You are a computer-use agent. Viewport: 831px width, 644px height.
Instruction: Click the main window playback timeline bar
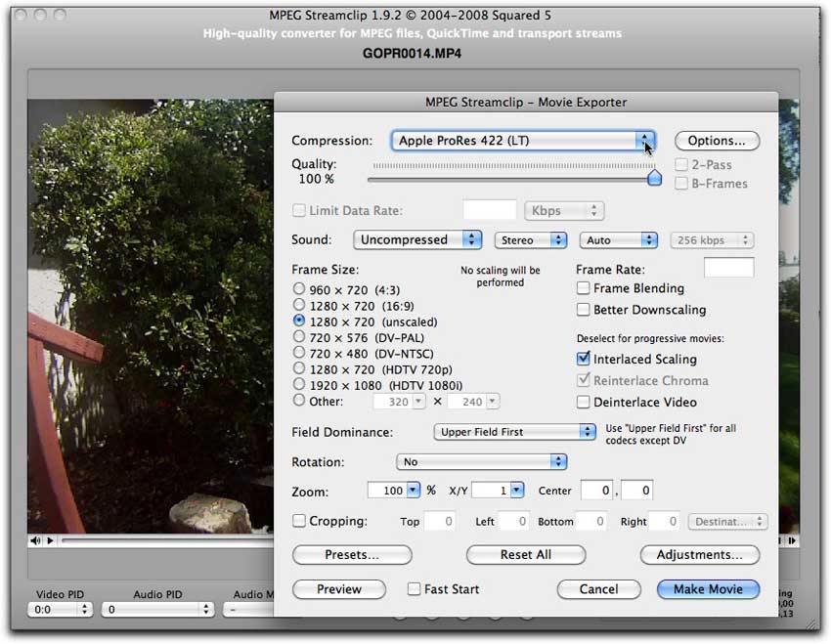pyautogui.click(x=167, y=540)
